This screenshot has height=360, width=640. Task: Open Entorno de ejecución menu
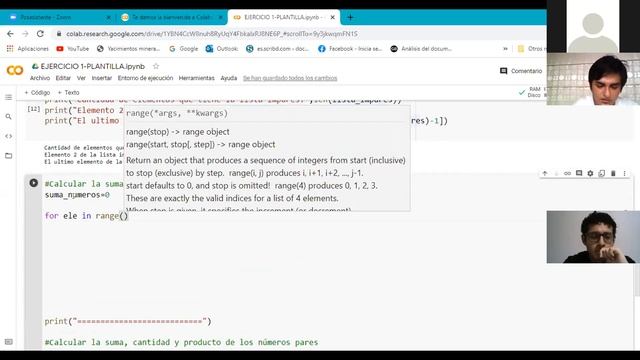click(x=145, y=78)
